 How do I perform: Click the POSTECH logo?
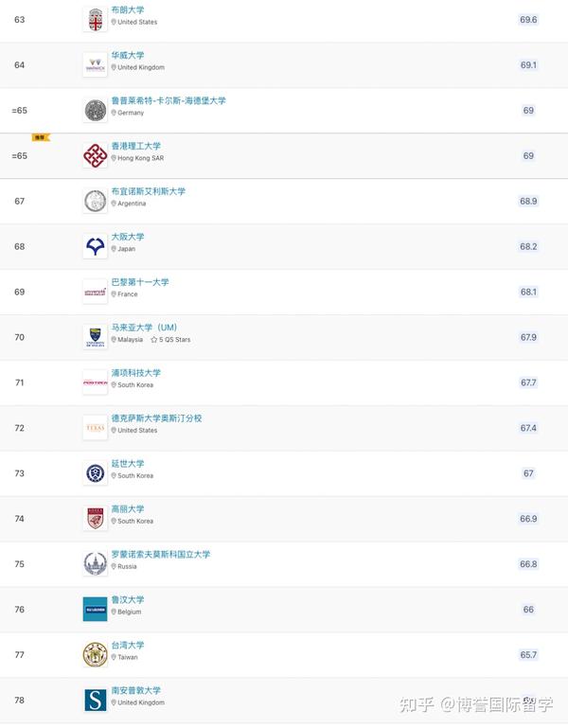tap(95, 382)
